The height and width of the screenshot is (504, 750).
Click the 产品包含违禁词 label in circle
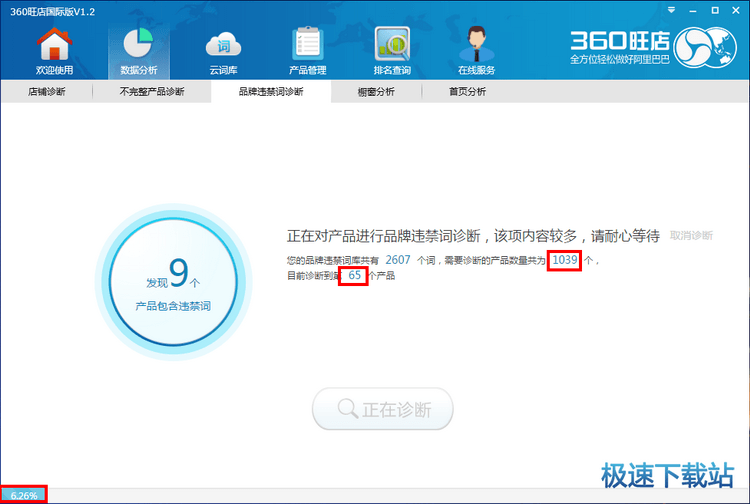173,306
